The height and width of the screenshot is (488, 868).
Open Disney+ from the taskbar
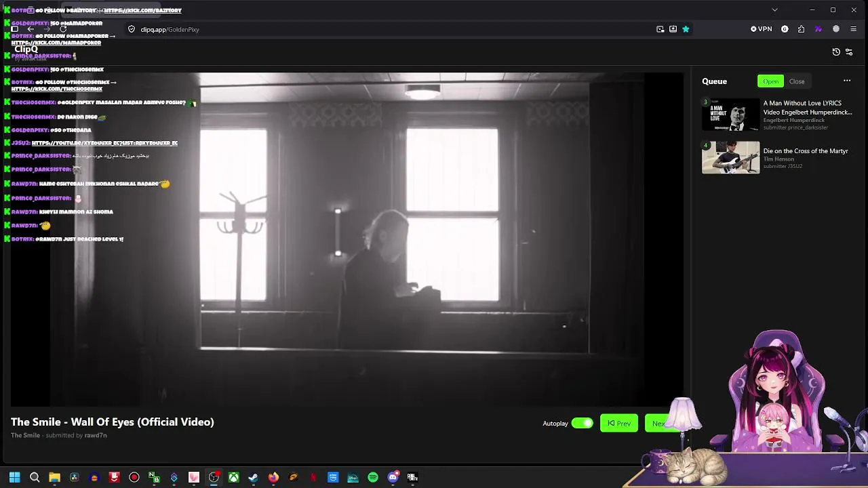tap(353, 477)
